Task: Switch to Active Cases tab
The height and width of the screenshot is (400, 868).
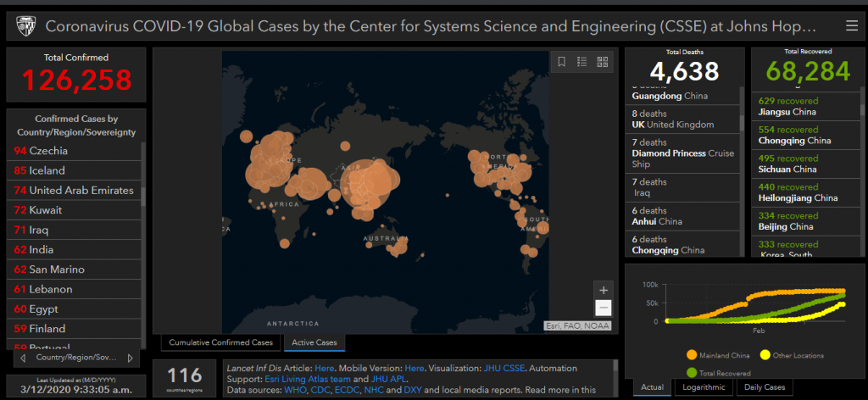Action: click(x=314, y=342)
